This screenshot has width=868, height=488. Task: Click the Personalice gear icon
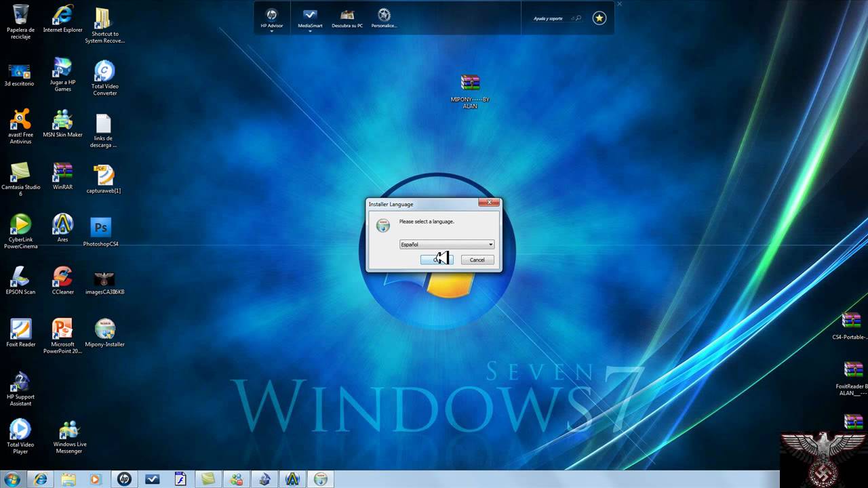coord(384,14)
